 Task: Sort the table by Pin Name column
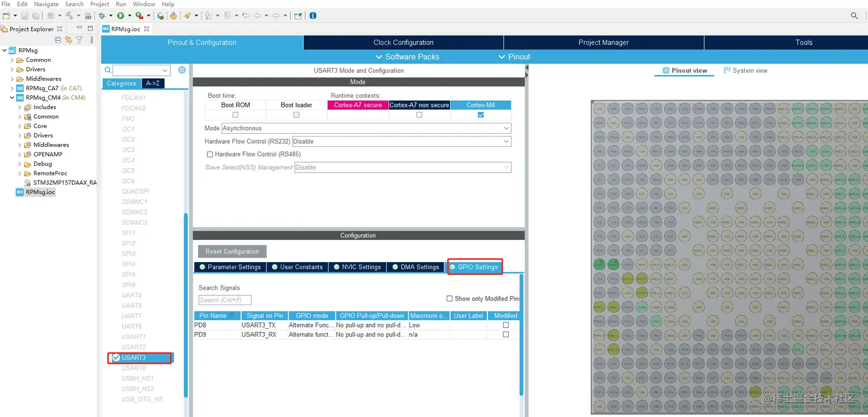point(217,315)
